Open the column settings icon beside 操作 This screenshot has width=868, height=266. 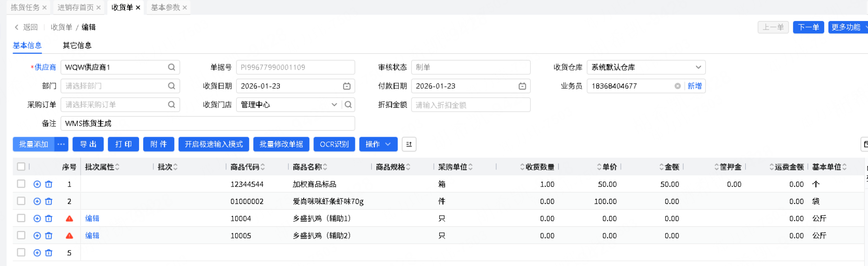[x=409, y=144]
